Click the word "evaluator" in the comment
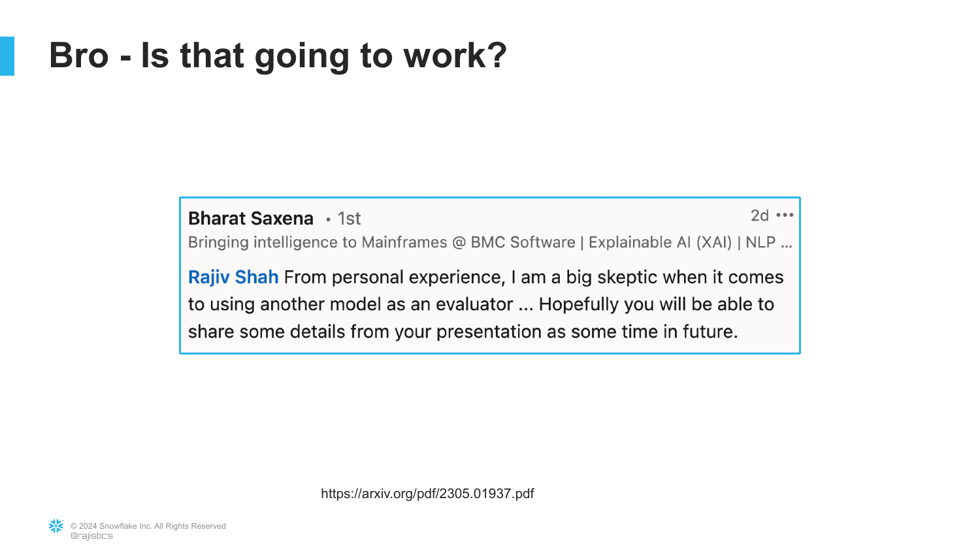 pos(474,304)
